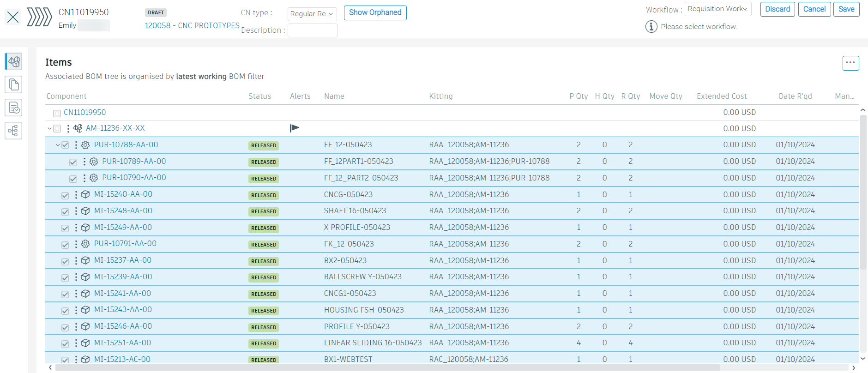Click Show Orphaned button

click(375, 12)
